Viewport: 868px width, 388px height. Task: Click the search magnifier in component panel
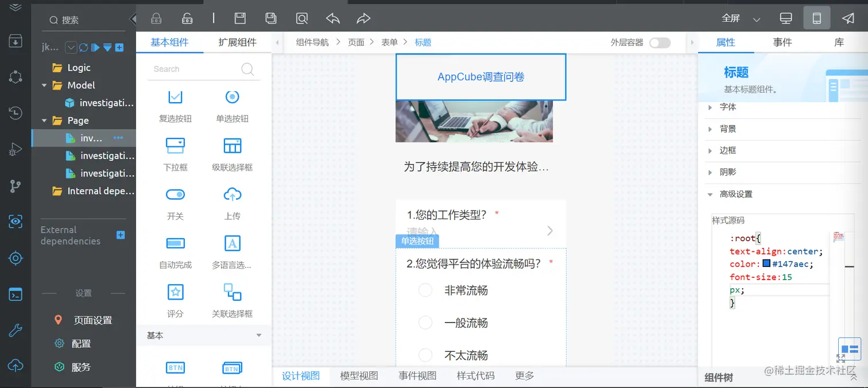[247, 69]
